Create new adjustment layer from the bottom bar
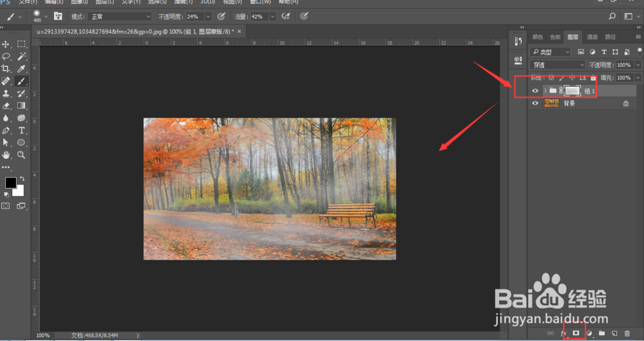This screenshot has height=341, width=644. (x=589, y=333)
